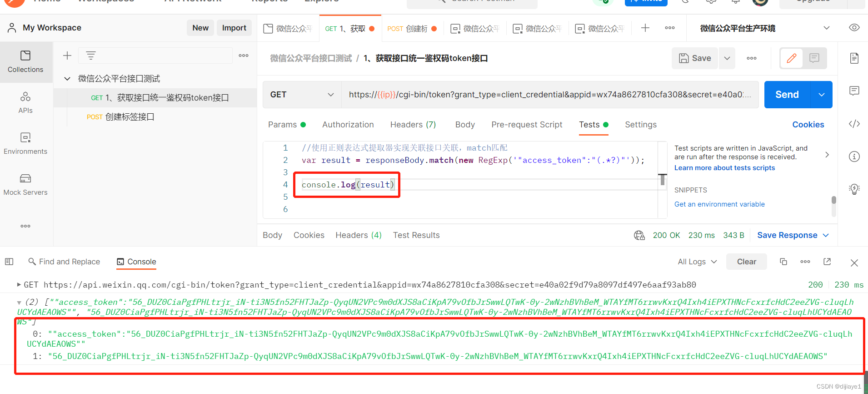Show more sidebar options below Mock Servers
This screenshot has width=868, height=394.
25,226
